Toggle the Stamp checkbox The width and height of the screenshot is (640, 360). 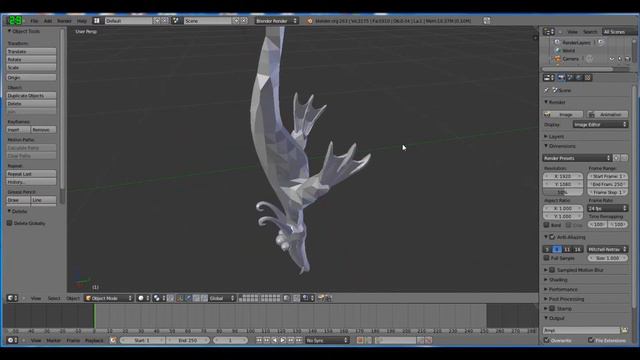552,309
